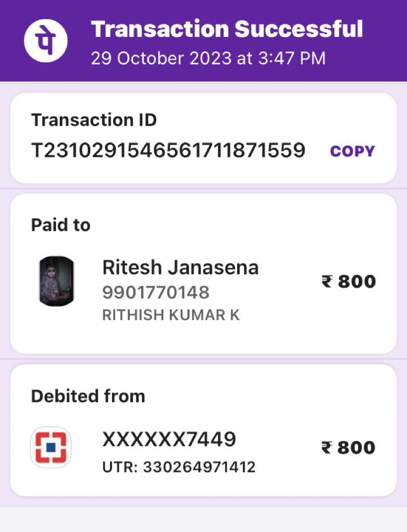Click the Paid to heading
407x532 pixels.
click(61, 225)
